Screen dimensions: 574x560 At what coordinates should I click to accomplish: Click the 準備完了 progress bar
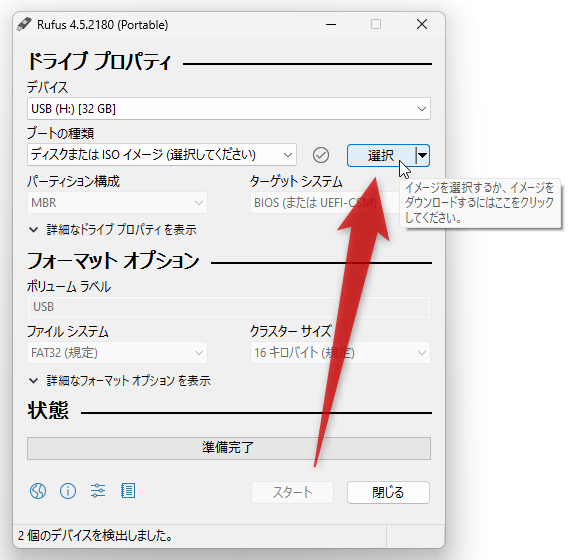tap(229, 448)
